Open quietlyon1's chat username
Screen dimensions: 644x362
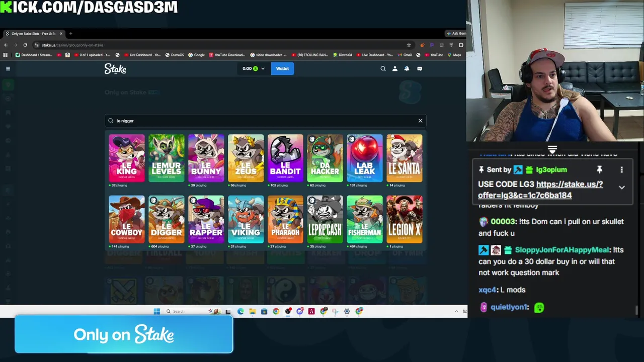(509, 307)
